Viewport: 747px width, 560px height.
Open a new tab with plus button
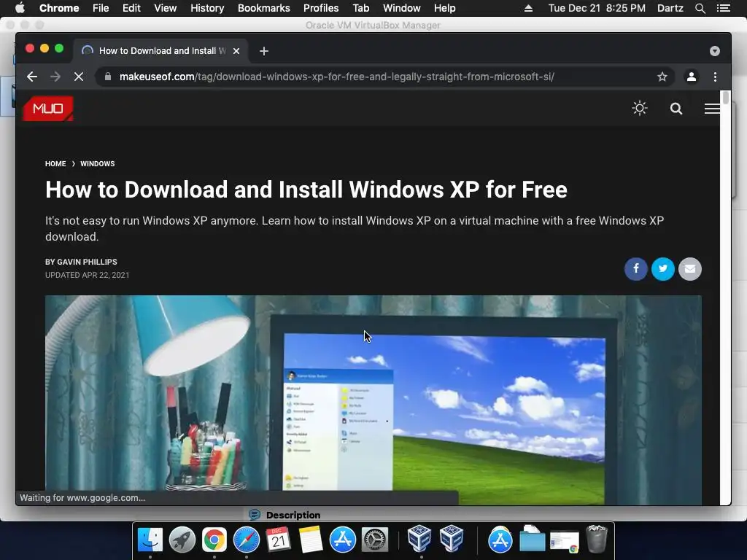pyautogui.click(x=264, y=51)
